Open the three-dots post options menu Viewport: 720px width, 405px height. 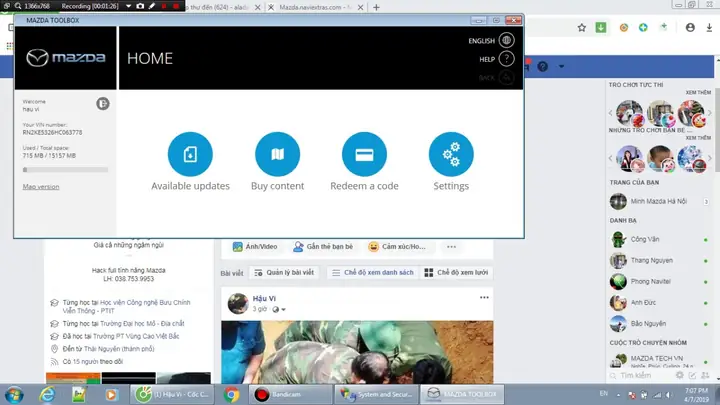[484, 298]
